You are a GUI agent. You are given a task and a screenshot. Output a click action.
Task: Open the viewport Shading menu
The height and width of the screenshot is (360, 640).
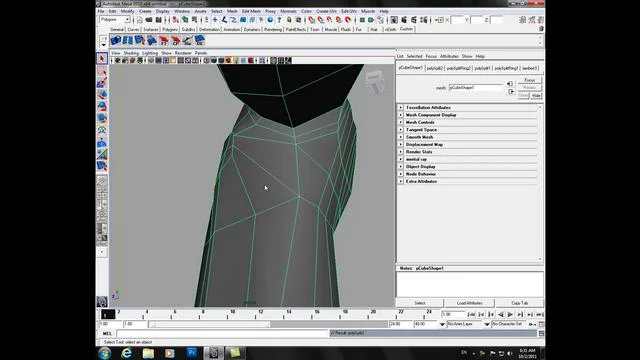131,53
